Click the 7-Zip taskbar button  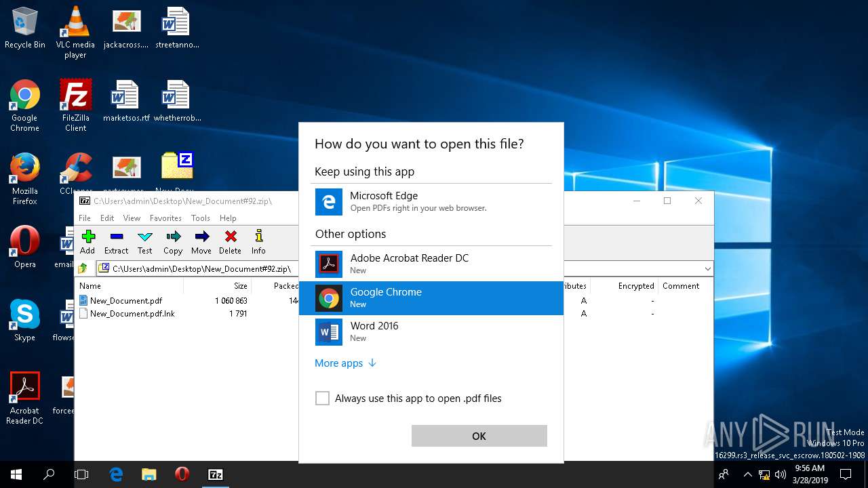pos(215,474)
